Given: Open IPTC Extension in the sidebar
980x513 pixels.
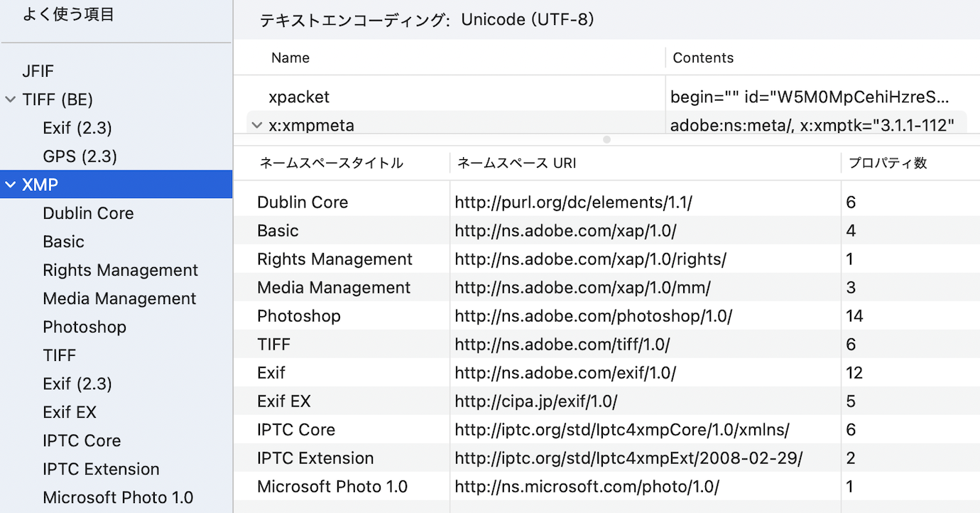Looking at the screenshot, I should [x=101, y=469].
